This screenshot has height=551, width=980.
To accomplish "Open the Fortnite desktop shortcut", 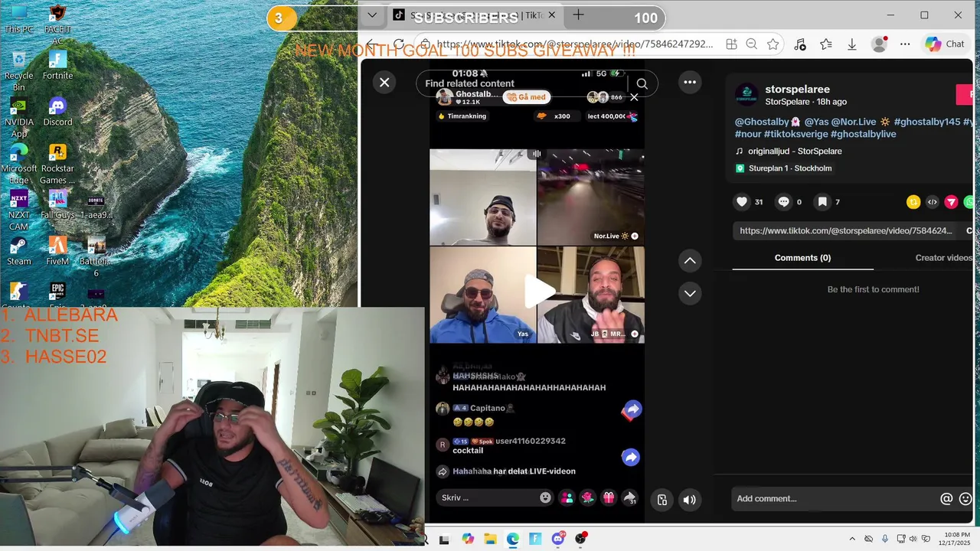I will 57,65.
